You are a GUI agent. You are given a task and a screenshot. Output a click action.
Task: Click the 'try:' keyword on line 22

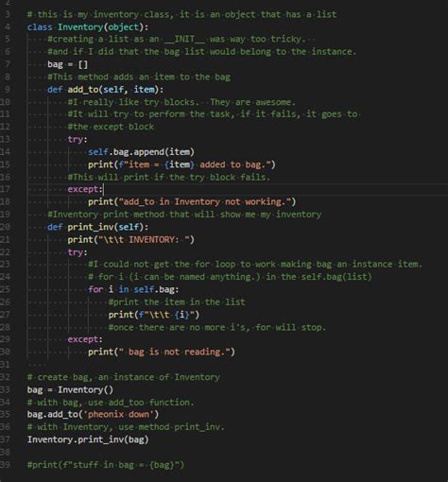point(78,252)
